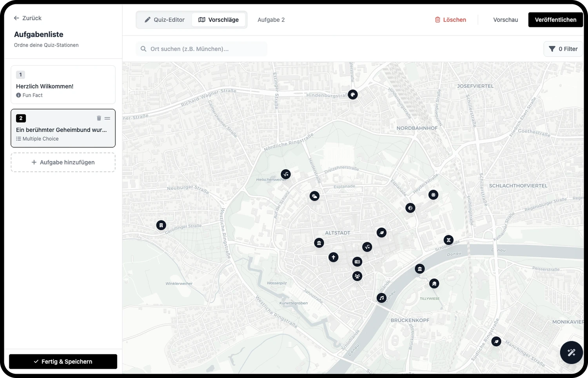Click the drag handle on task 2
Viewport: 588px width, 378px height.
pyautogui.click(x=107, y=118)
